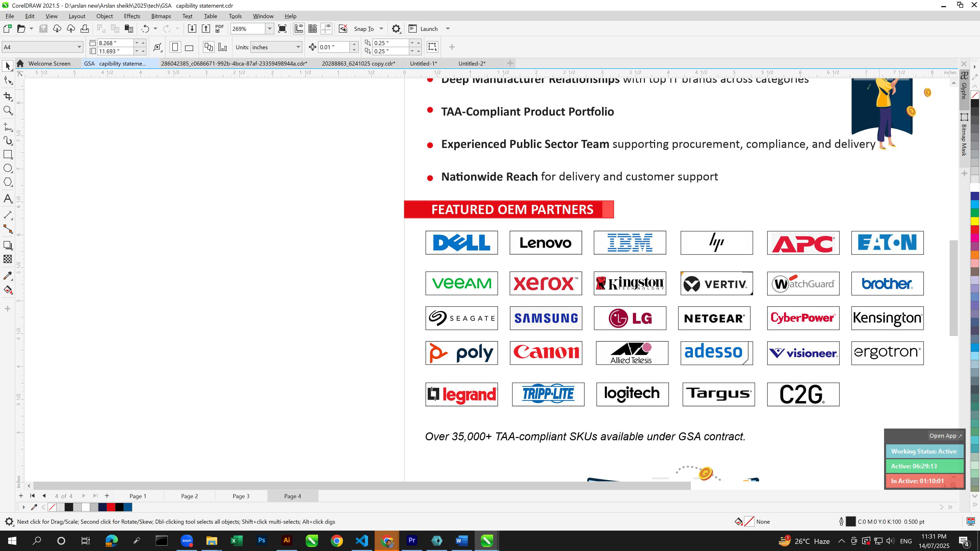This screenshot has width=980, height=551.
Task: Toggle Show Grid button
Action: coord(313,29)
